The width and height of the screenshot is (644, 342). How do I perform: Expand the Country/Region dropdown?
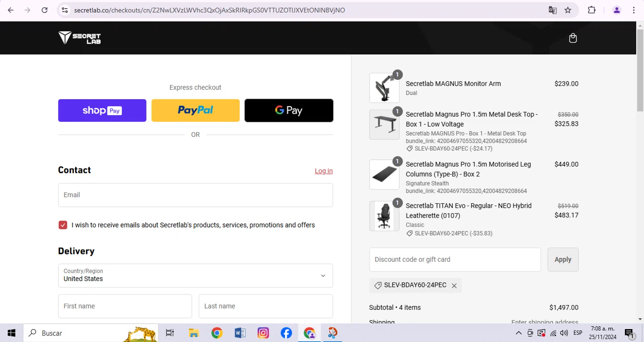click(x=195, y=275)
